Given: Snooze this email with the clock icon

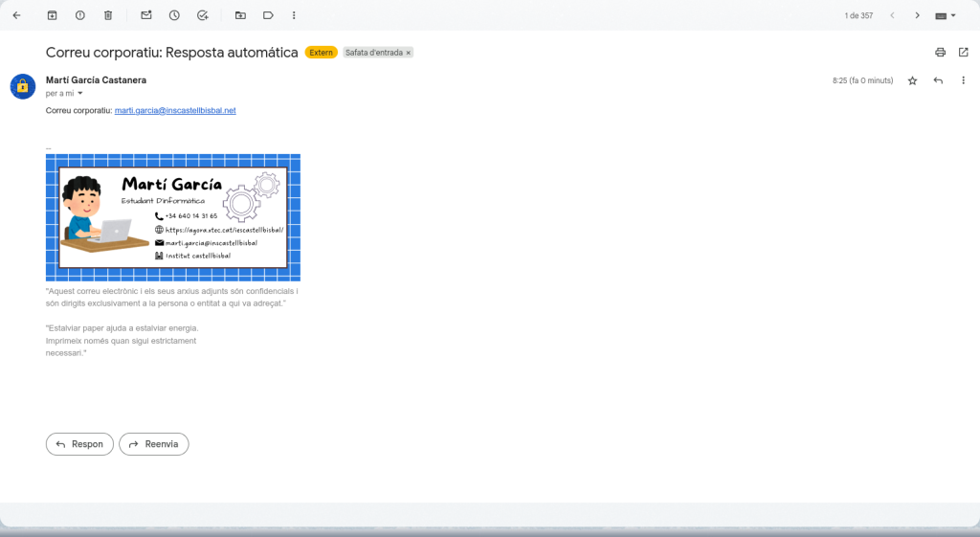Looking at the screenshot, I should [x=174, y=15].
